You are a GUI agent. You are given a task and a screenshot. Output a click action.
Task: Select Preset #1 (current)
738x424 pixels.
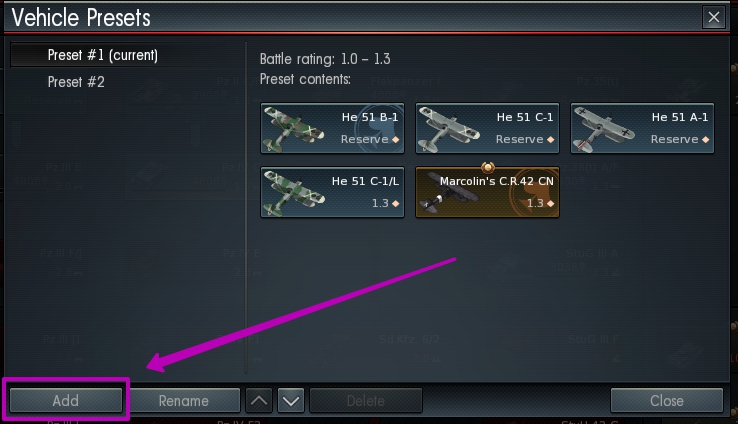102,55
